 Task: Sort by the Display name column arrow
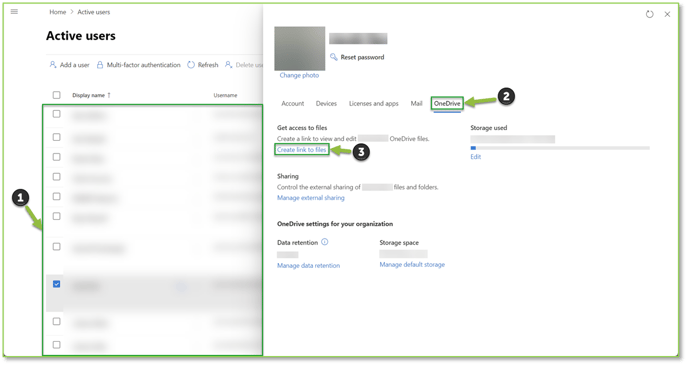(x=109, y=95)
